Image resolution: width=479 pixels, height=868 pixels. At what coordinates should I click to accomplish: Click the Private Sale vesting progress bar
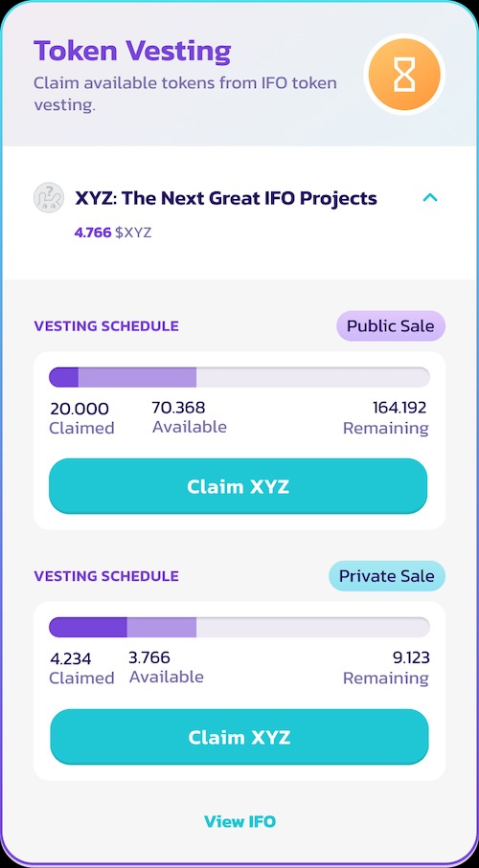(239, 627)
